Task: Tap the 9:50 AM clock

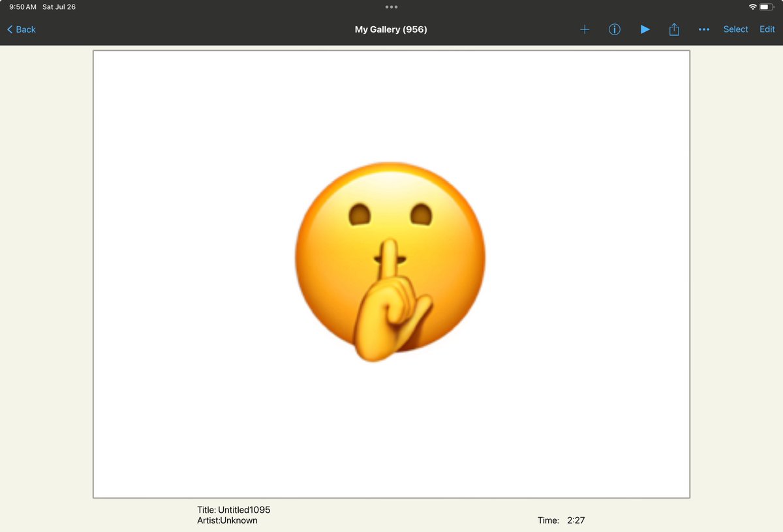Action: click(x=23, y=7)
